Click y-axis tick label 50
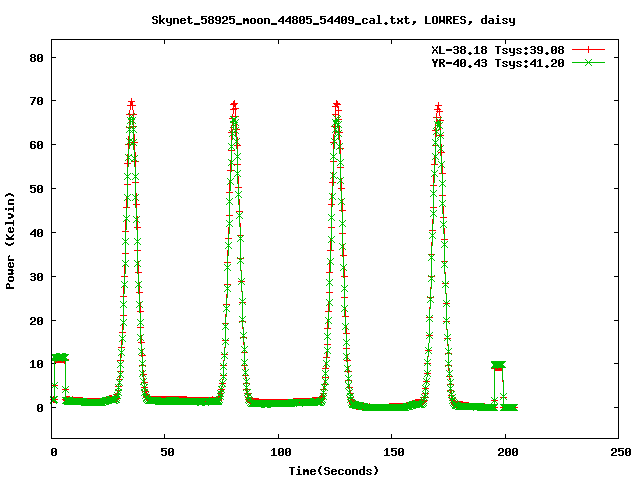The image size is (640, 480). coord(36,189)
